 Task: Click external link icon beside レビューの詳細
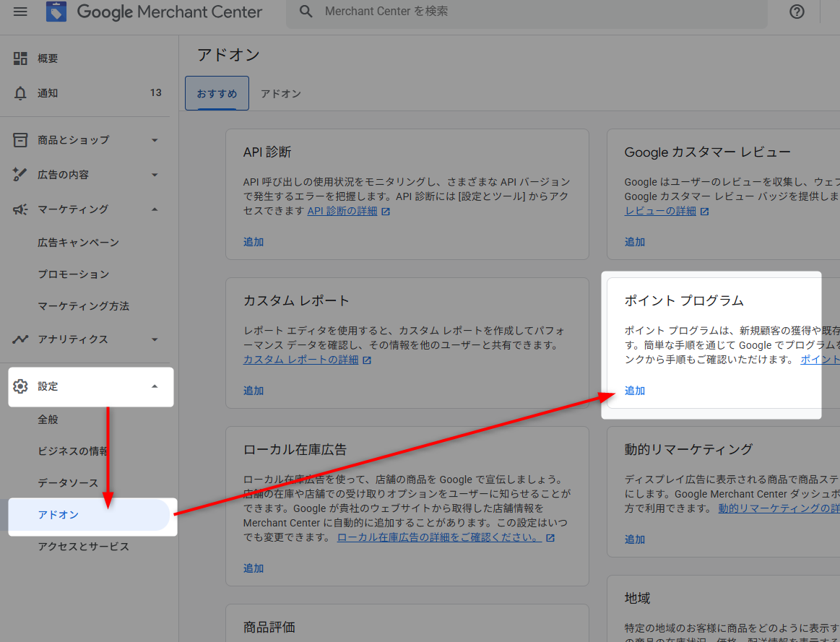tap(704, 212)
